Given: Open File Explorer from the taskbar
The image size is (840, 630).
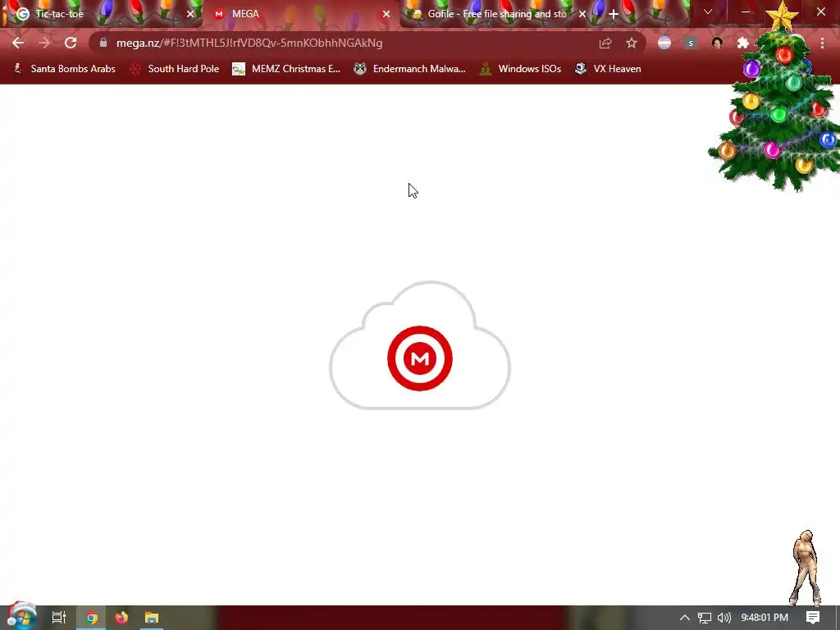Looking at the screenshot, I should click(x=152, y=618).
